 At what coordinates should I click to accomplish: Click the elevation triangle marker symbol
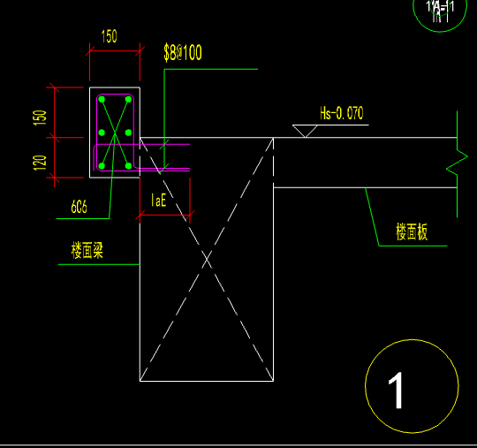tap(305, 131)
